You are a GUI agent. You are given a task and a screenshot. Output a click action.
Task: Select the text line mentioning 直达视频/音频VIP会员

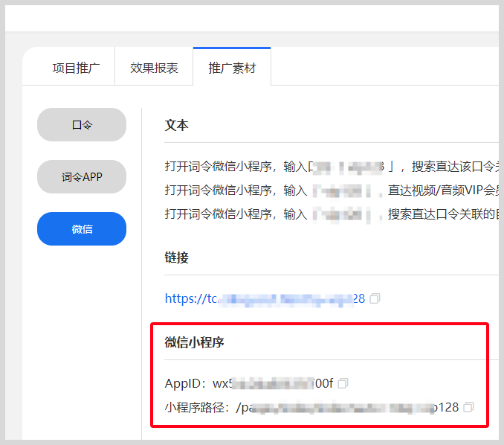(x=332, y=191)
